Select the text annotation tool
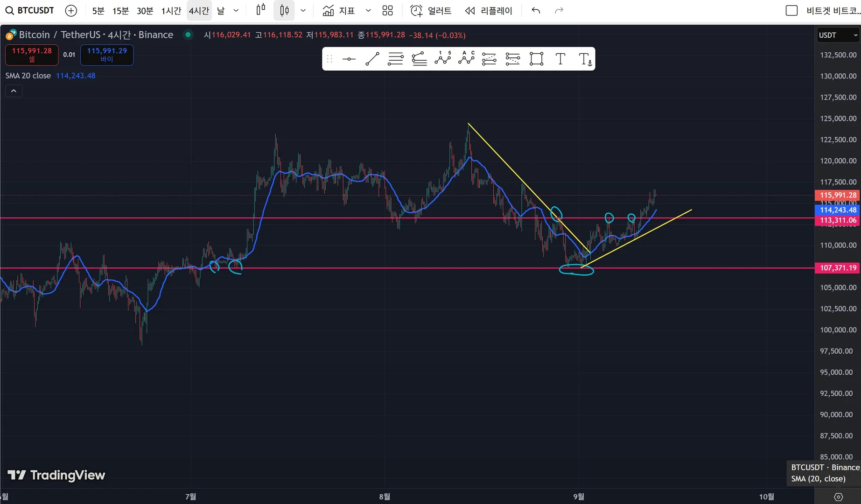The height and width of the screenshot is (504, 861). click(x=560, y=59)
